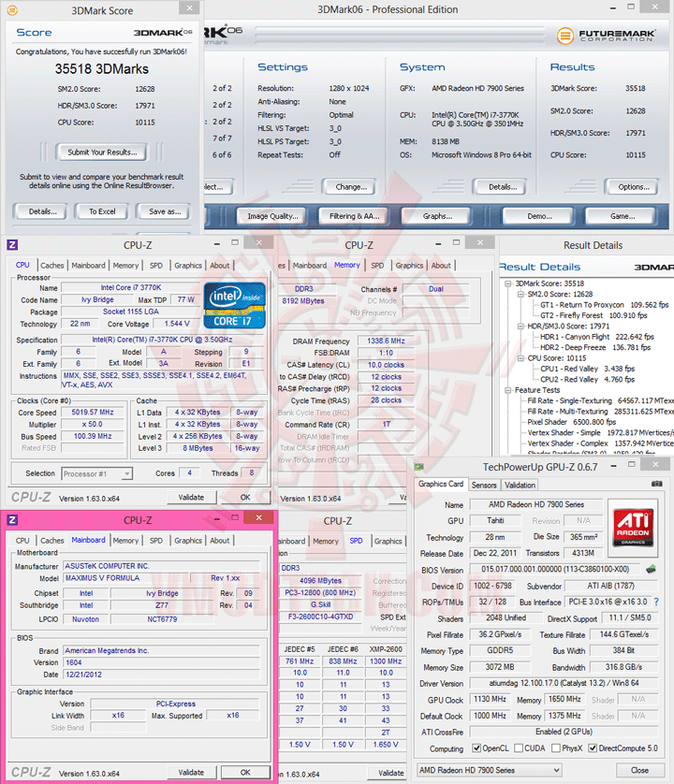
Task: Open Memory tab in the pink Mainboard CPU-Z window
Action: tap(125, 541)
